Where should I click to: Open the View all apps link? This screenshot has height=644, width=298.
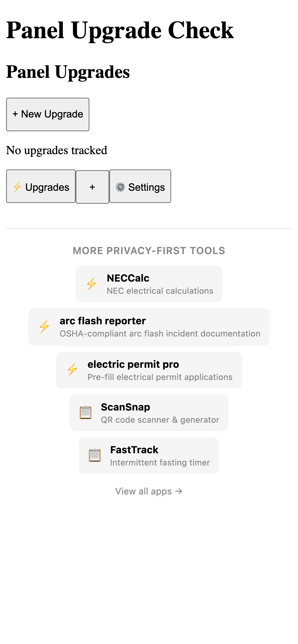tap(149, 491)
